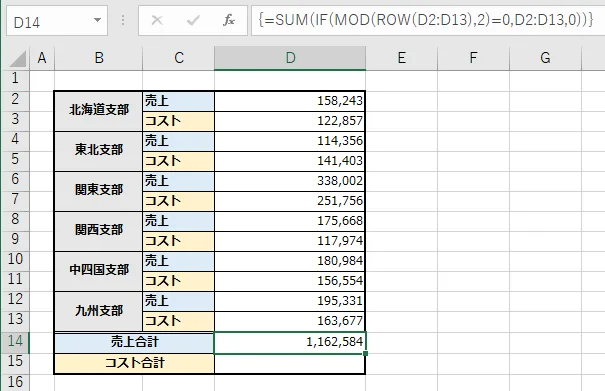Select the 北海道支部 merged cell
Viewport: 605px width, 391px height.
(x=99, y=111)
